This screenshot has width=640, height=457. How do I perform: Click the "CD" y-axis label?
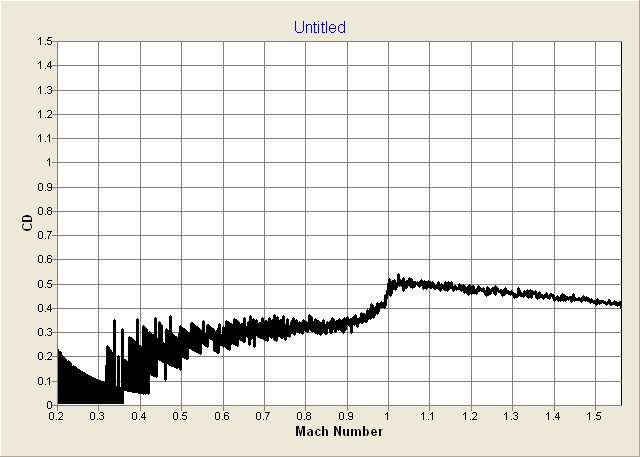click(27, 223)
